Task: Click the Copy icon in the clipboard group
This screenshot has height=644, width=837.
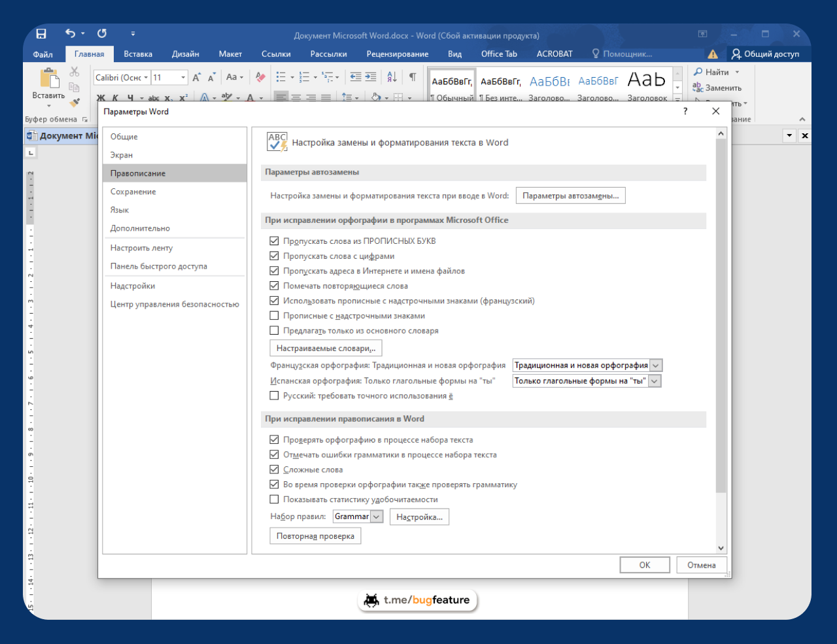Action: (x=75, y=87)
